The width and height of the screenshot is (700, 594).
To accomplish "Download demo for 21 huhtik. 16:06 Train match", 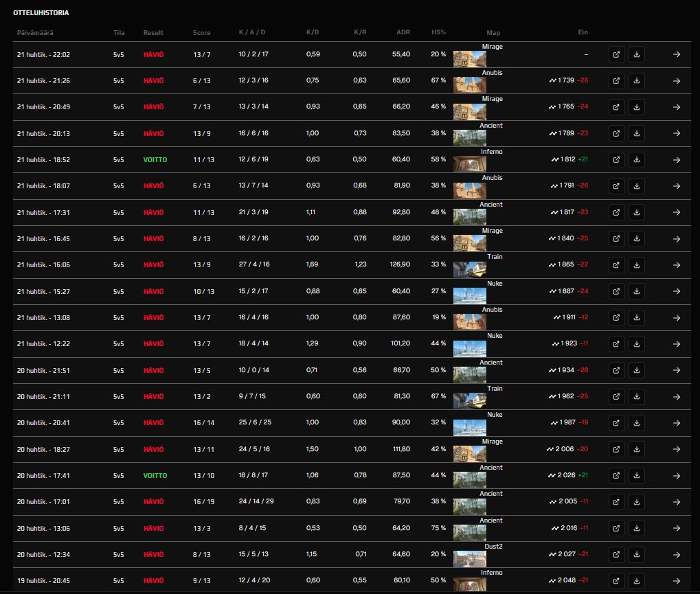I will coord(637,265).
